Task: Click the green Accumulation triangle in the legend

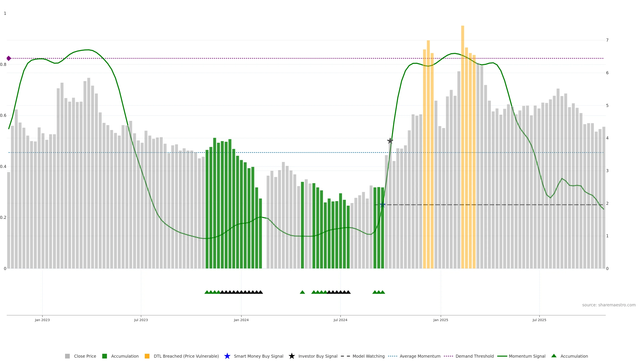Action: (554, 356)
